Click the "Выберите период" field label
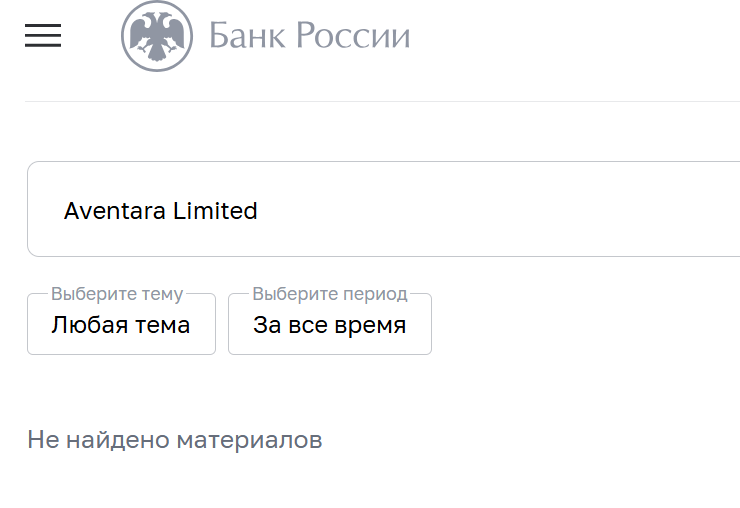This screenshot has width=740, height=508. [x=330, y=294]
